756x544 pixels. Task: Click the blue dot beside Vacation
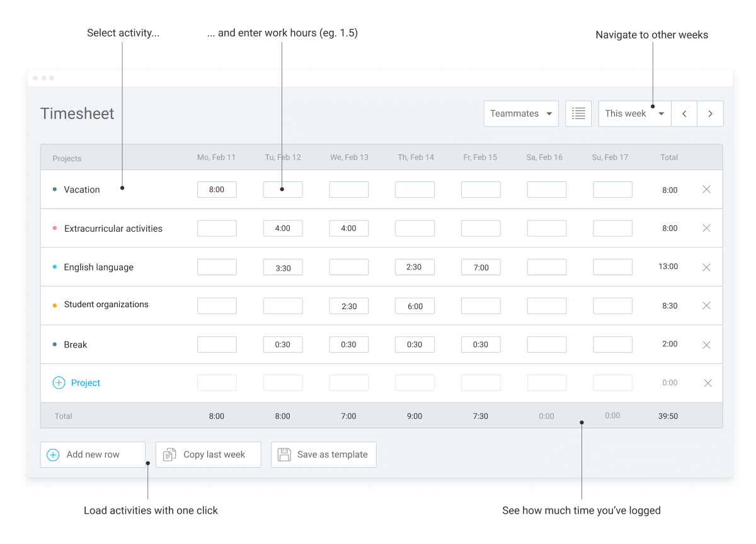pyautogui.click(x=54, y=189)
